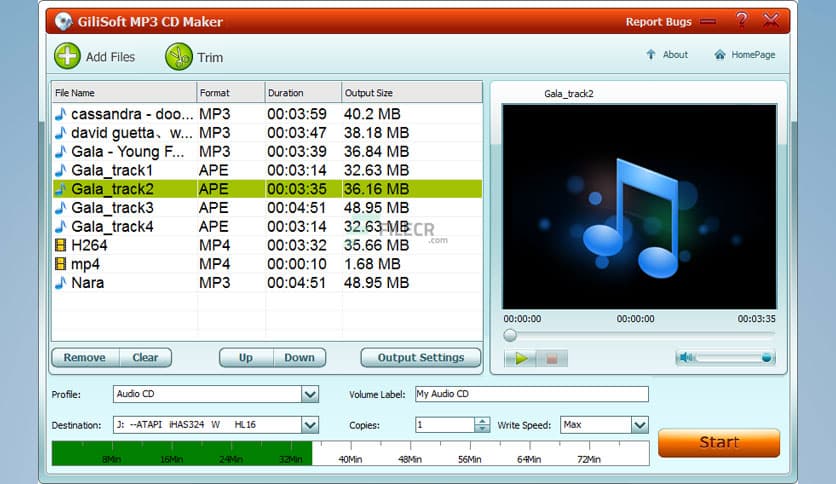Click the volume slider knob
This screenshot has width=836, height=484.
coord(766,358)
